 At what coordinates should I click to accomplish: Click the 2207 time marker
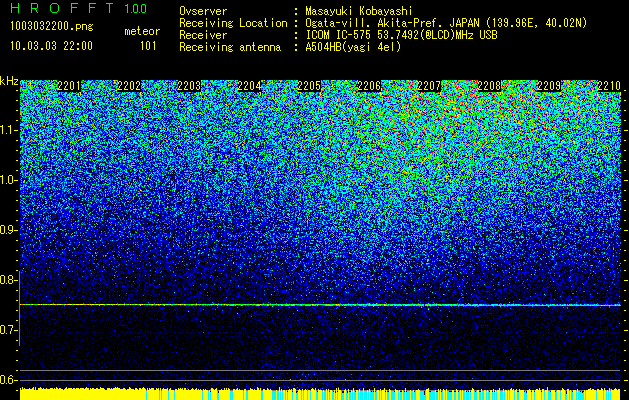[429, 86]
